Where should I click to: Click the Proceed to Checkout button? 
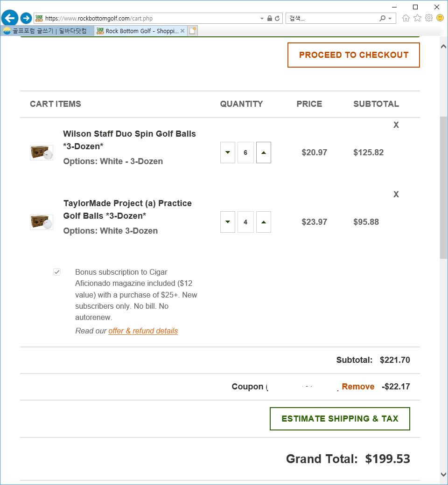[x=354, y=55]
